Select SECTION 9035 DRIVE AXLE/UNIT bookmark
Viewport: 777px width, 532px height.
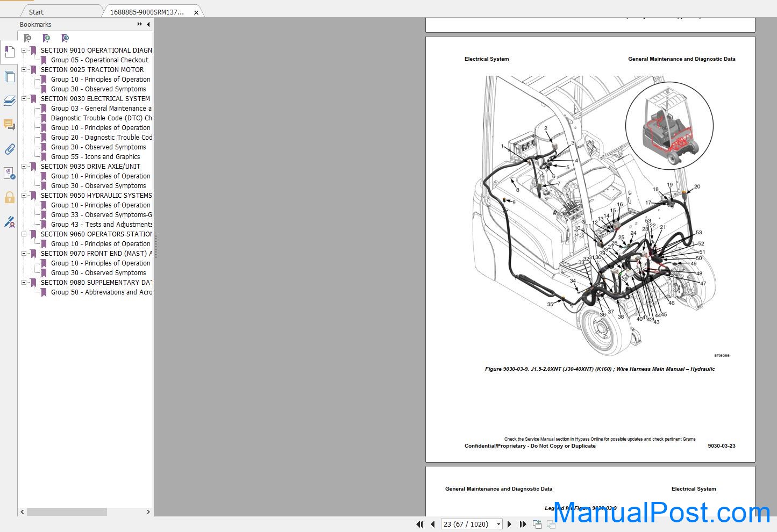90,166
